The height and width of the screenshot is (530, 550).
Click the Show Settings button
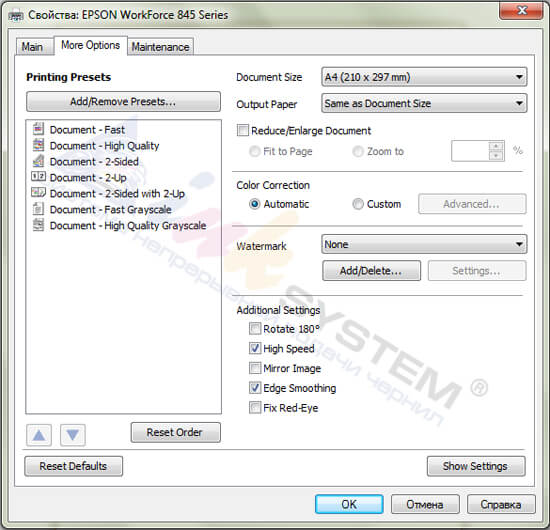pyautogui.click(x=476, y=466)
